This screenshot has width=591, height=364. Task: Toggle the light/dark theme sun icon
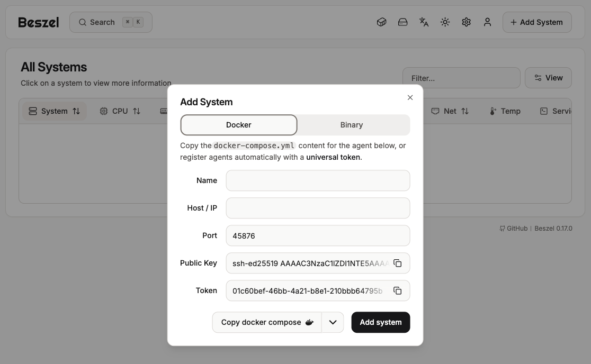(445, 22)
